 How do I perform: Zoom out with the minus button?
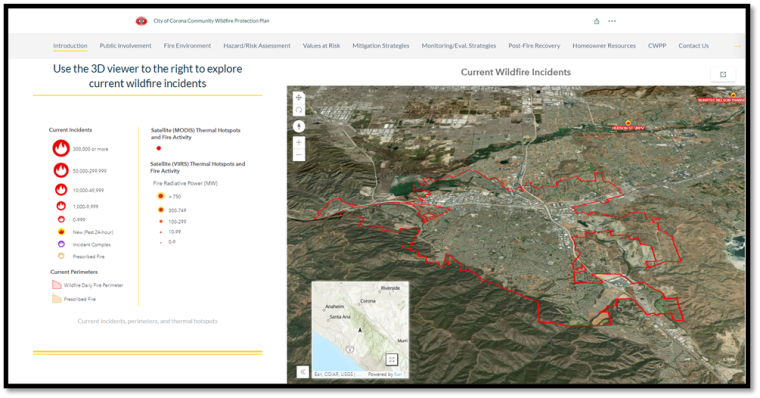(x=299, y=155)
